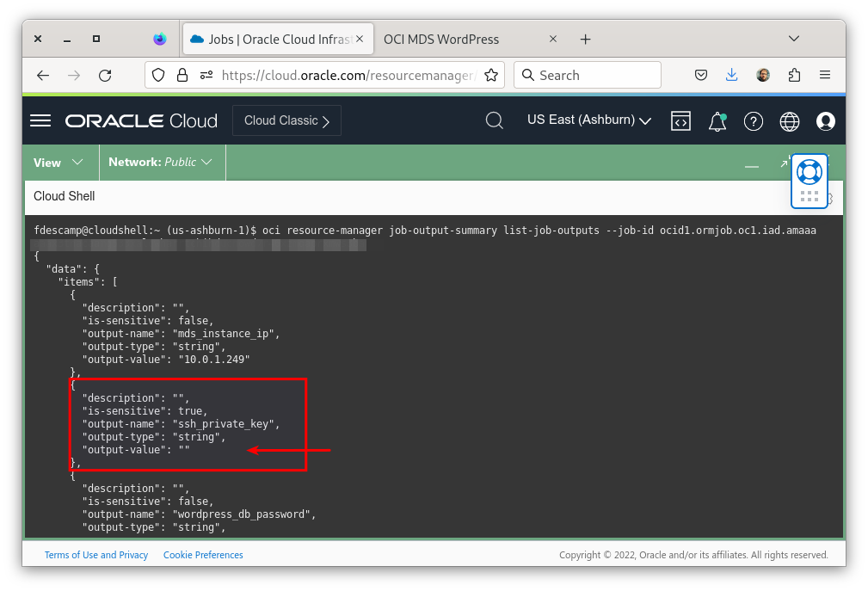Click the tracking protection shield icon

point(157,75)
